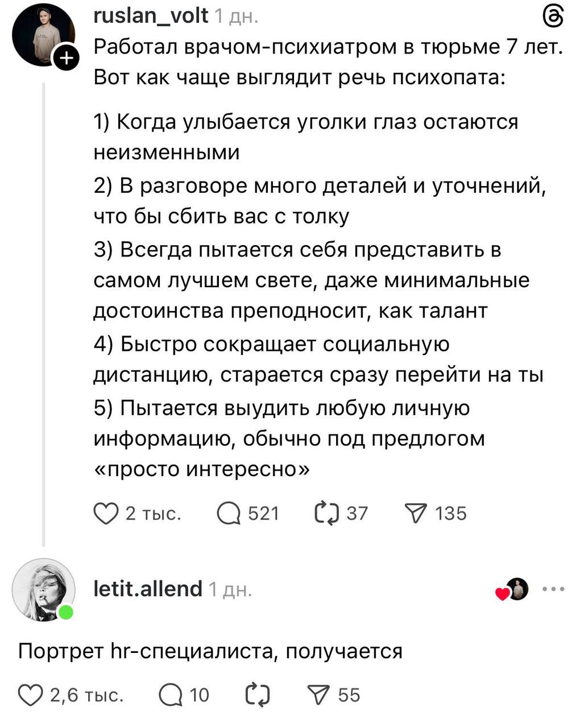
Task: View letit.allend's profile picture
Action: (x=43, y=589)
